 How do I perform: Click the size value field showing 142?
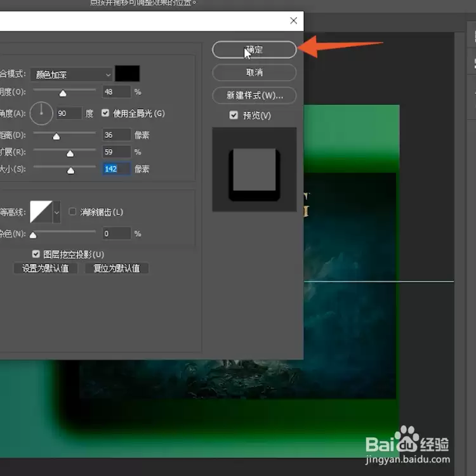click(x=117, y=169)
